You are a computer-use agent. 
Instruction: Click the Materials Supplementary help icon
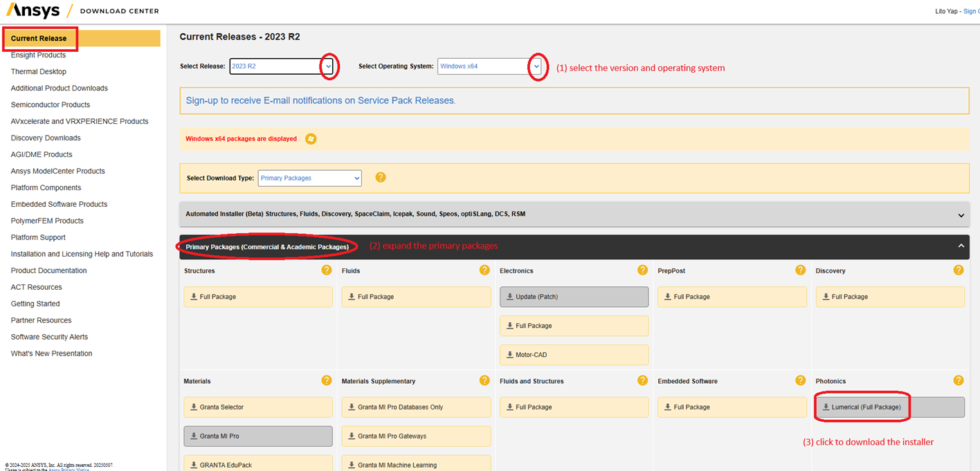[484, 380]
